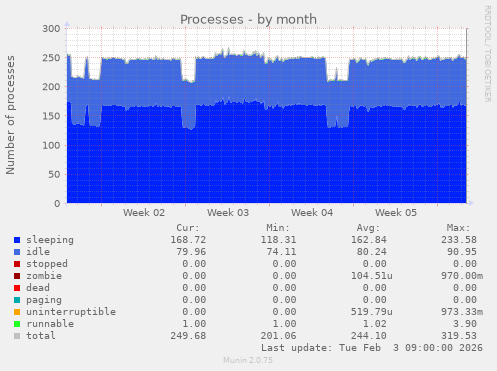Click the 'idle' legend label
The width and height of the screenshot is (497, 371).
(38, 252)
